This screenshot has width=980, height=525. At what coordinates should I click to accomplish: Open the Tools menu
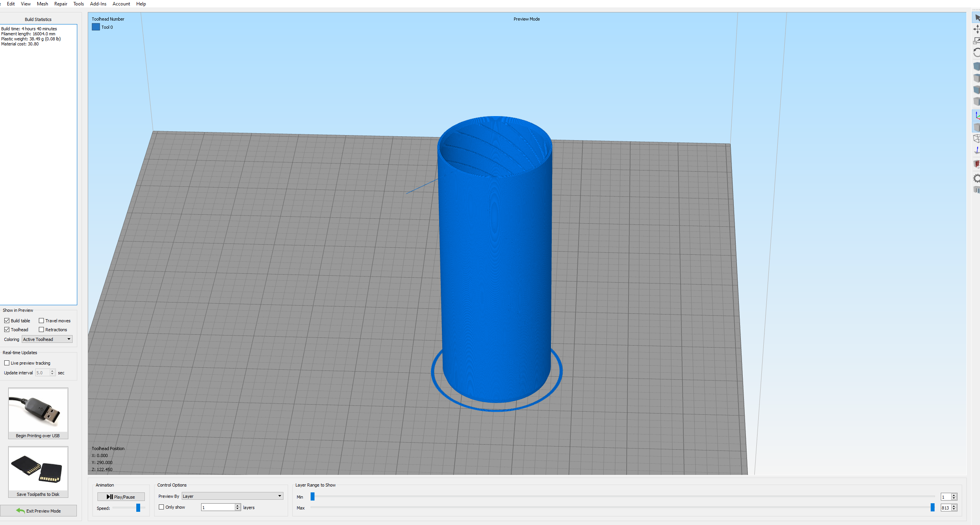point(78,3)
